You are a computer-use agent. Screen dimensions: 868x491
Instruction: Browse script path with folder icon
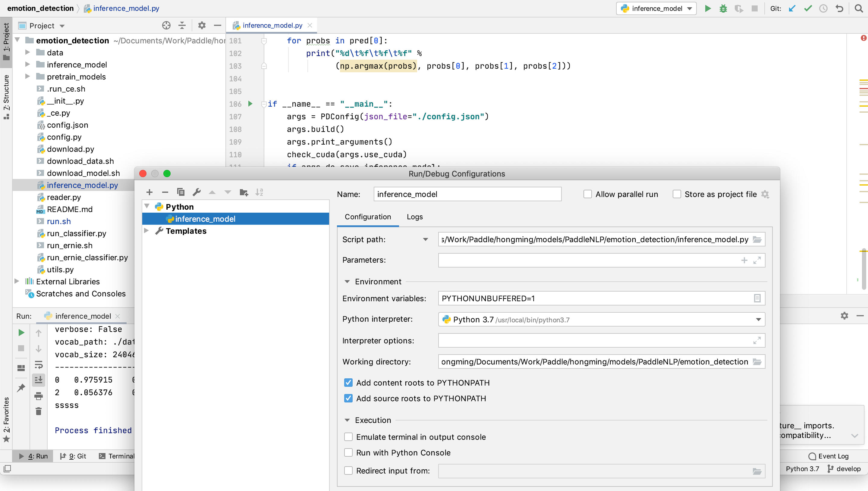tap(757, 239)
